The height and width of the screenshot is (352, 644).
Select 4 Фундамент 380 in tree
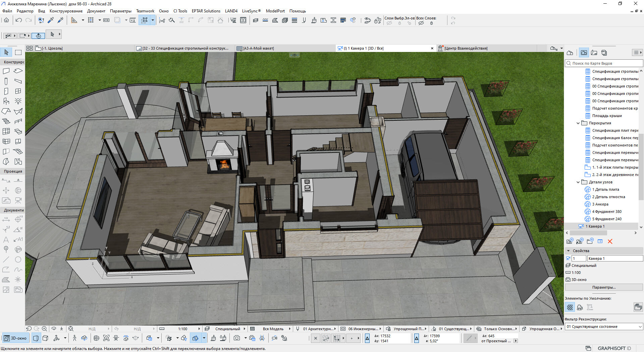(606, 212)
